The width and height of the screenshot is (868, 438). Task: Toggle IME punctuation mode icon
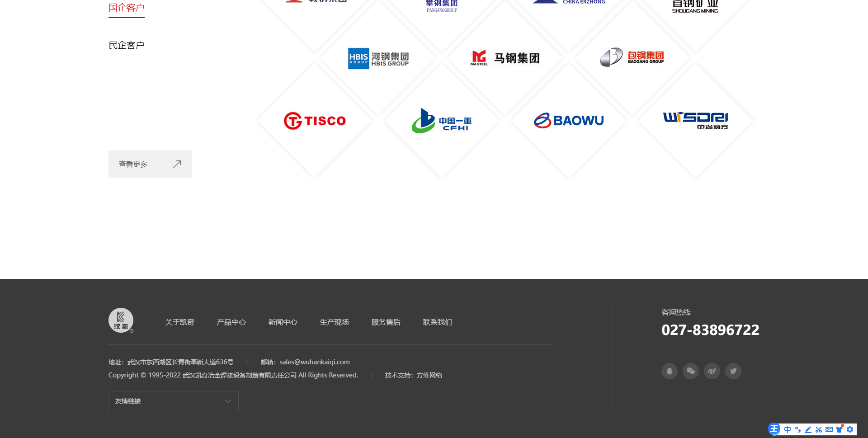click(x=798, y=429)
